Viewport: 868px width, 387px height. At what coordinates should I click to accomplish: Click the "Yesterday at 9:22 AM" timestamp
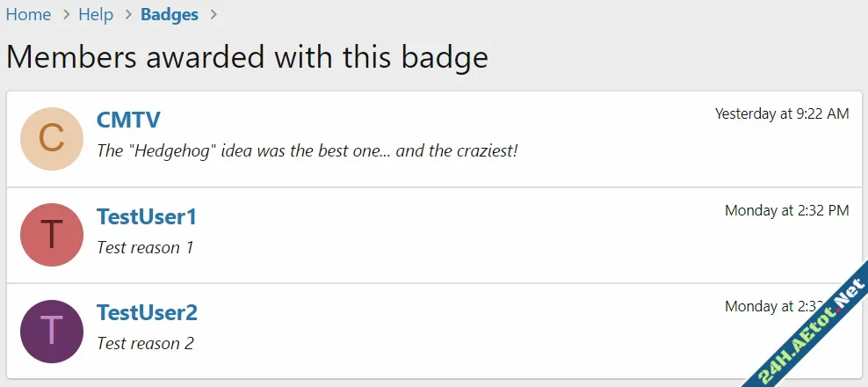[782, 113]
